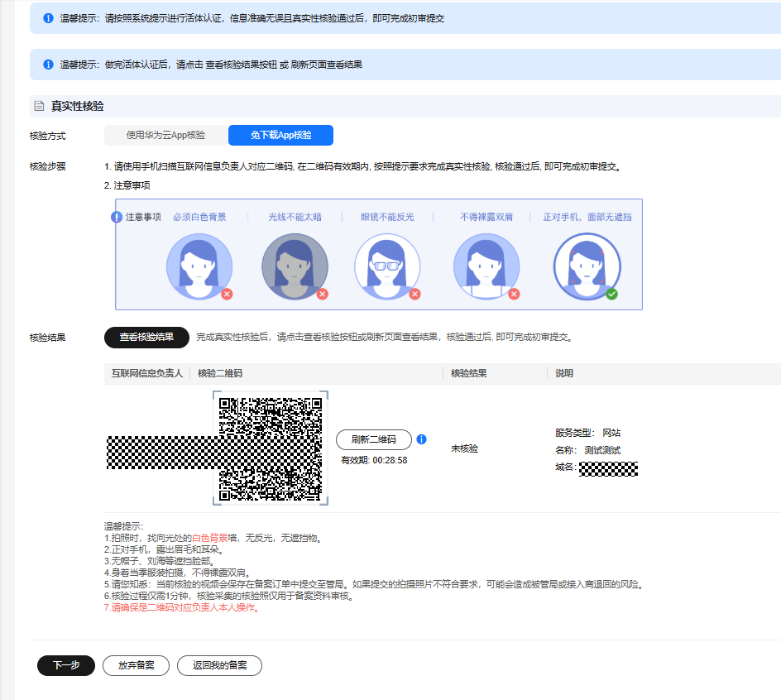
Task: Click the 真实性核验 section document icon
Action: (39, 106)
